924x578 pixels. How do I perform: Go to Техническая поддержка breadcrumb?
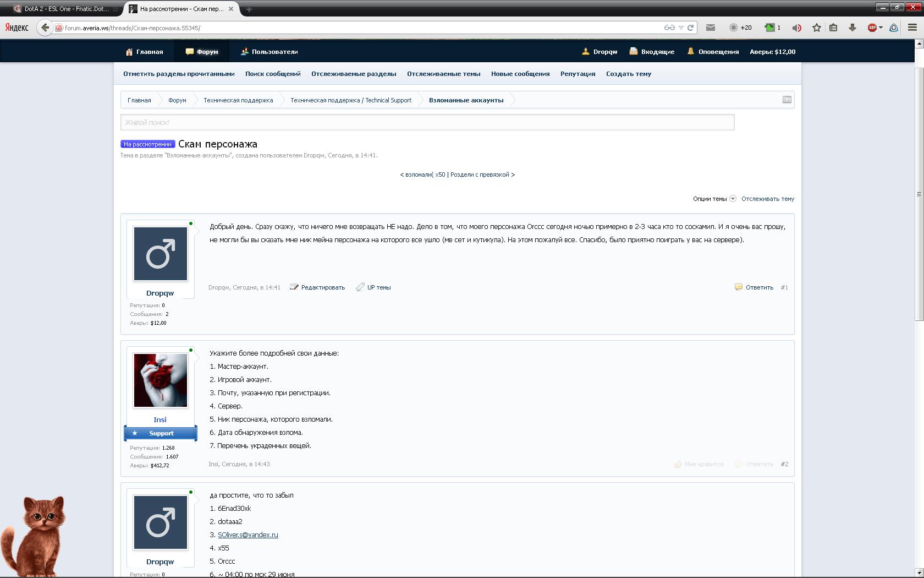tap(238, 100)
